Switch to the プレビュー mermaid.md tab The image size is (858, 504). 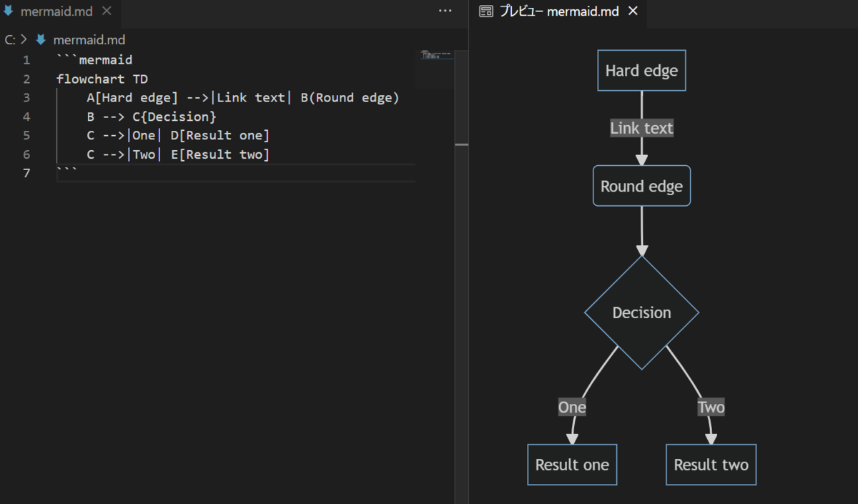(x=559, y=11)
